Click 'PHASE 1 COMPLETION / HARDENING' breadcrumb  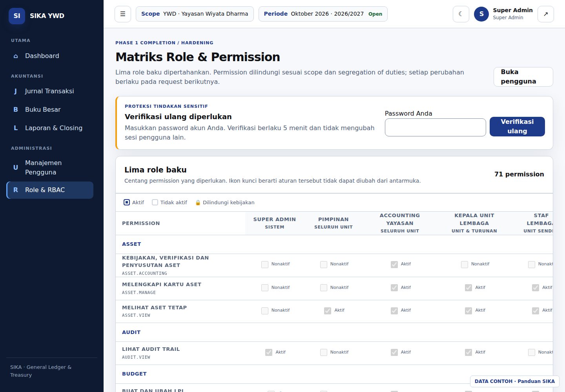164,43
